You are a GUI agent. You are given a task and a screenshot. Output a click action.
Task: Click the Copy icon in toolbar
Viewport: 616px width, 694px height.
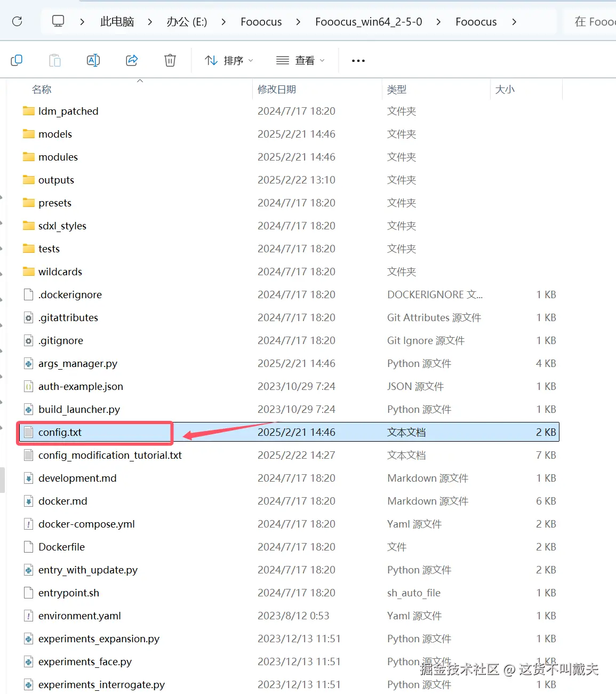click(17, 60)
